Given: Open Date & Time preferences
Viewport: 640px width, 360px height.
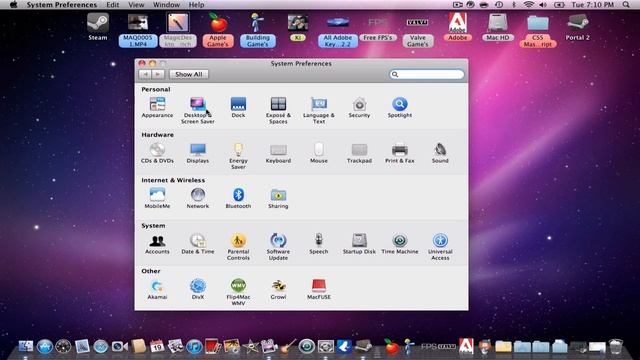Looking at the screenshot, I should (198, 244).
